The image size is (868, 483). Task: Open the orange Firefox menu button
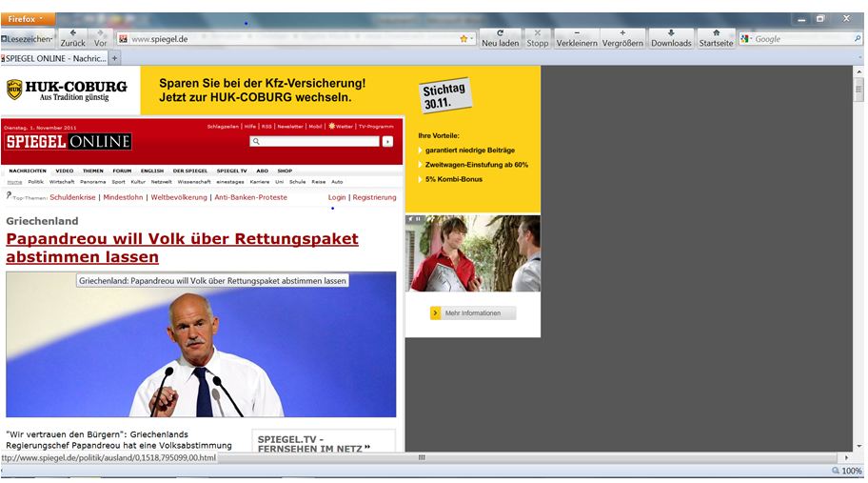[x=28, y=19]
